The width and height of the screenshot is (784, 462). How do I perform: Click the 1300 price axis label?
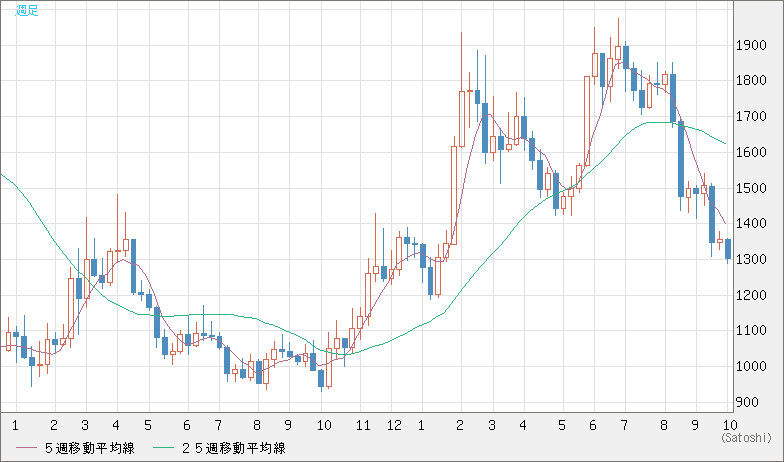(751, 260)
